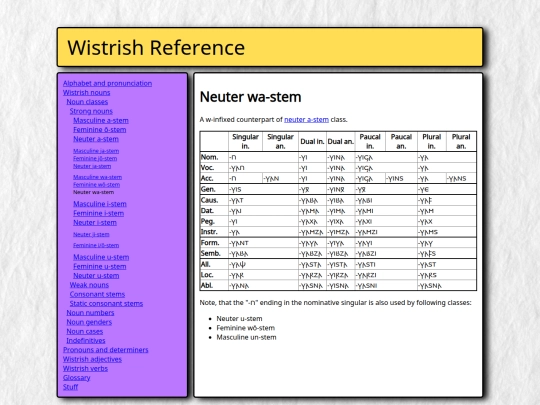
Task: Open the Alphabet and pronunciation link
Action: (x=107, y=83)
